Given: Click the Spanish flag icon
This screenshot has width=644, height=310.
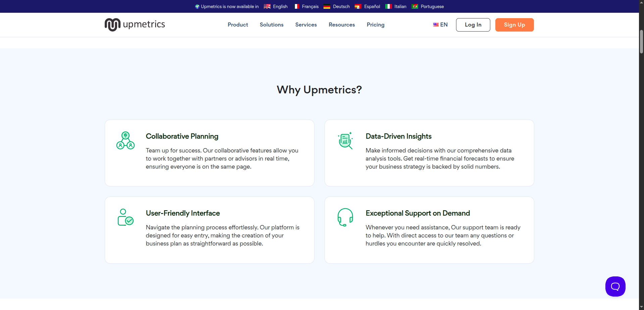Looking at the screenshot, I should click(x=358, y=6).
